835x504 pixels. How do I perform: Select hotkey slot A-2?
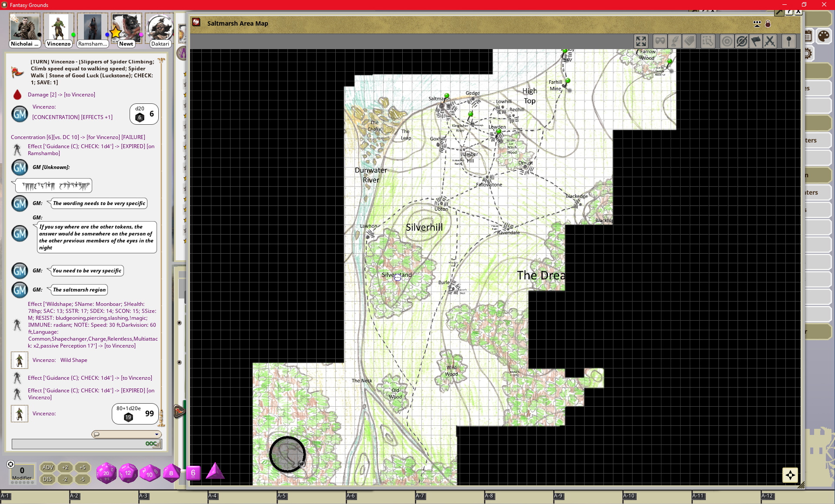tap(104, 497)
